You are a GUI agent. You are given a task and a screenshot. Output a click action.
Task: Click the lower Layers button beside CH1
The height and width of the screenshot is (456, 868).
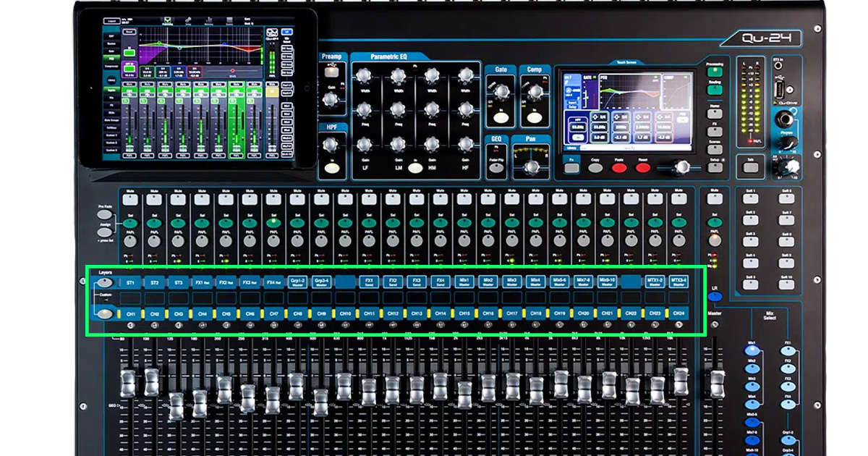[x=106, y=313]
